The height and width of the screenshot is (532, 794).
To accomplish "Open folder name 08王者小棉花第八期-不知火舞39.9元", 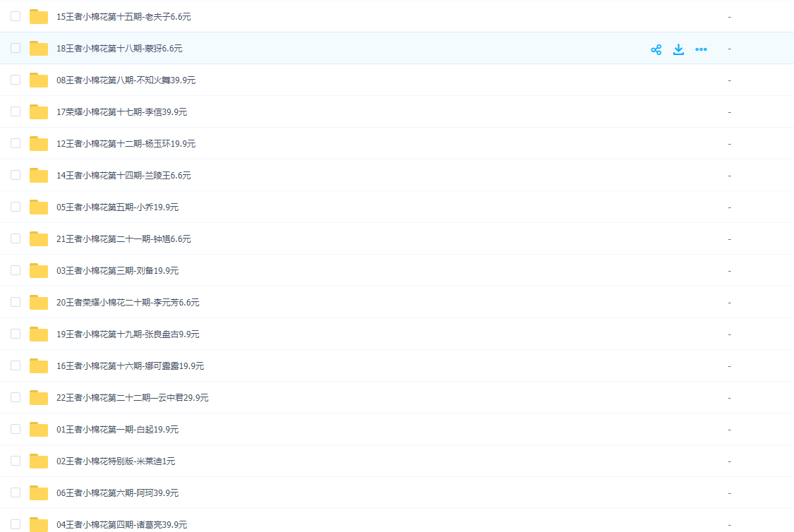I will pos(126,80).
